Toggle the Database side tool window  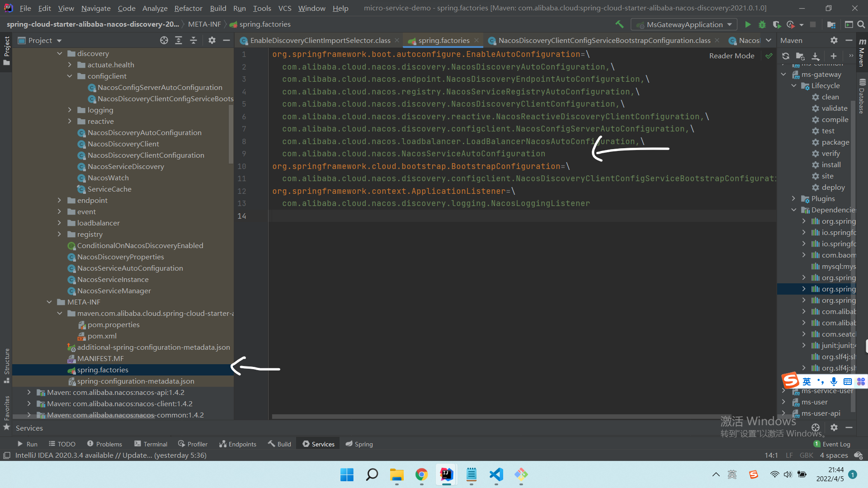(x=862, y=96)
